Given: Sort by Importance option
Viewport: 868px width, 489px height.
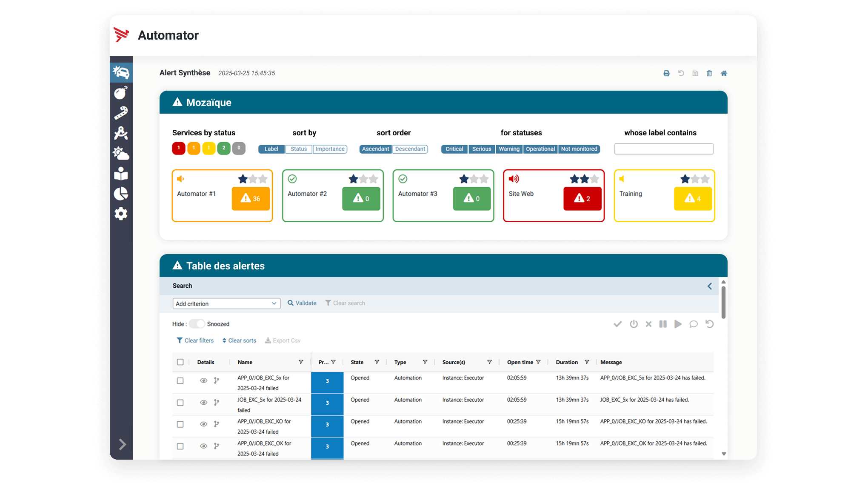Looking at the screenshot, I should point(330,149).
